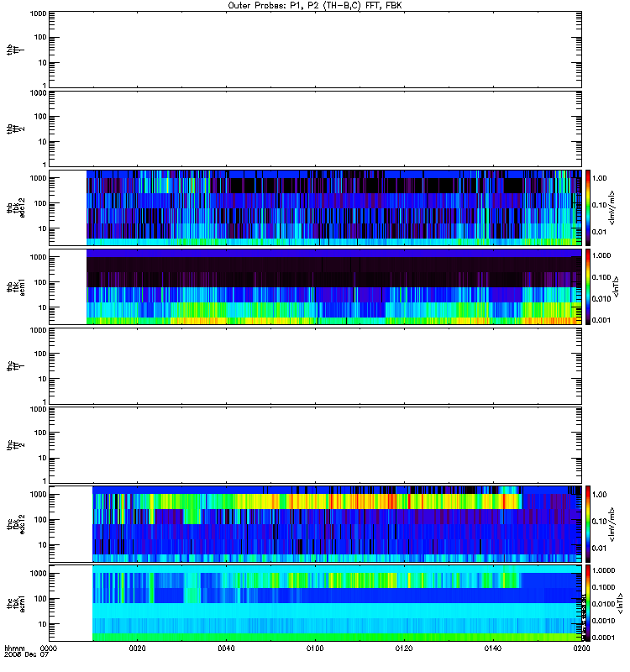Image resolution: width=630 pixels, height=672 pixels.
Task: Click the '0.0001' color bar tick value
Action: (603, 638)
